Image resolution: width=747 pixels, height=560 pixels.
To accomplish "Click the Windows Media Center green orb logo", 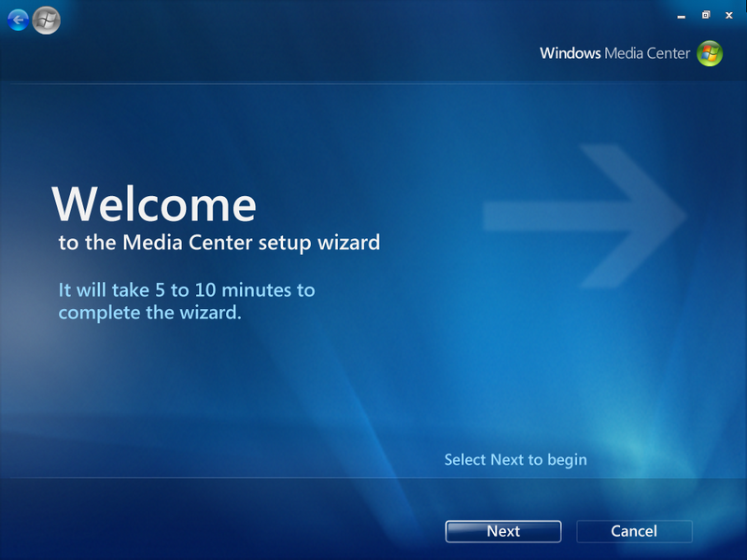I will pos(710,53).
